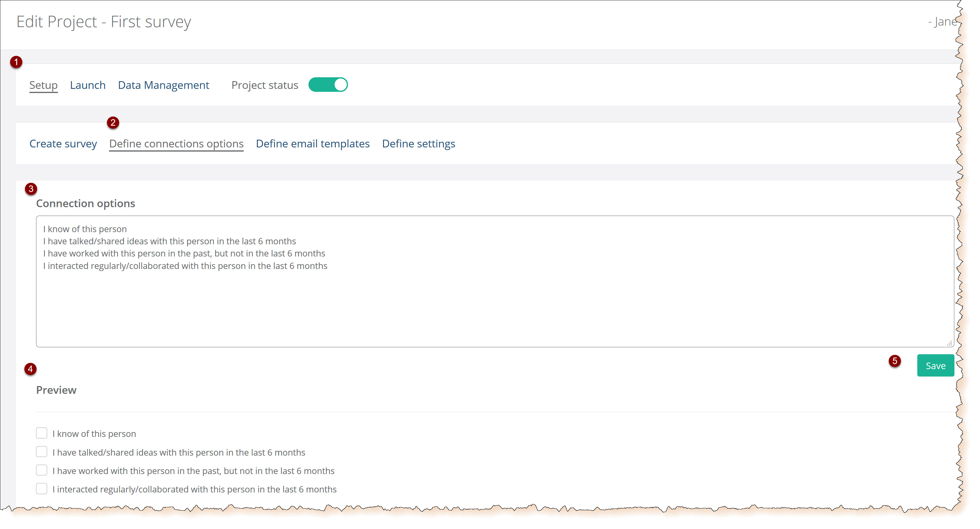
Task: Tick the 'talked/shared ideas' checkbox
Action: pos(42,452)
